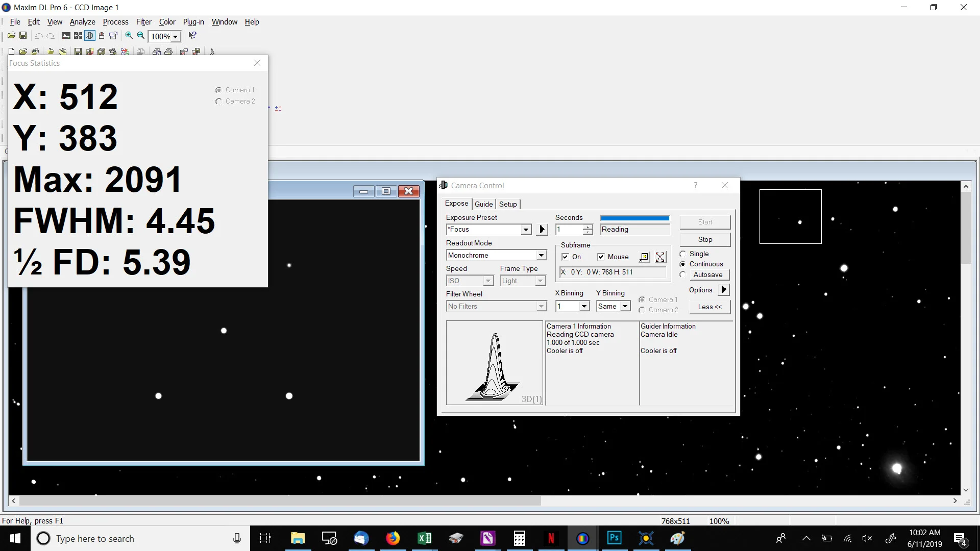Select the Single exposure radio button

click(683, 254)
